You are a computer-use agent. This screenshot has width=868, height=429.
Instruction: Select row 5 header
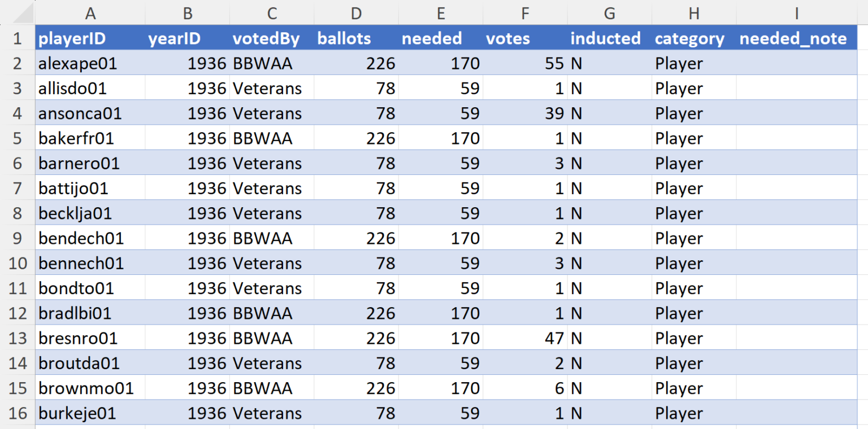(17, 138)
